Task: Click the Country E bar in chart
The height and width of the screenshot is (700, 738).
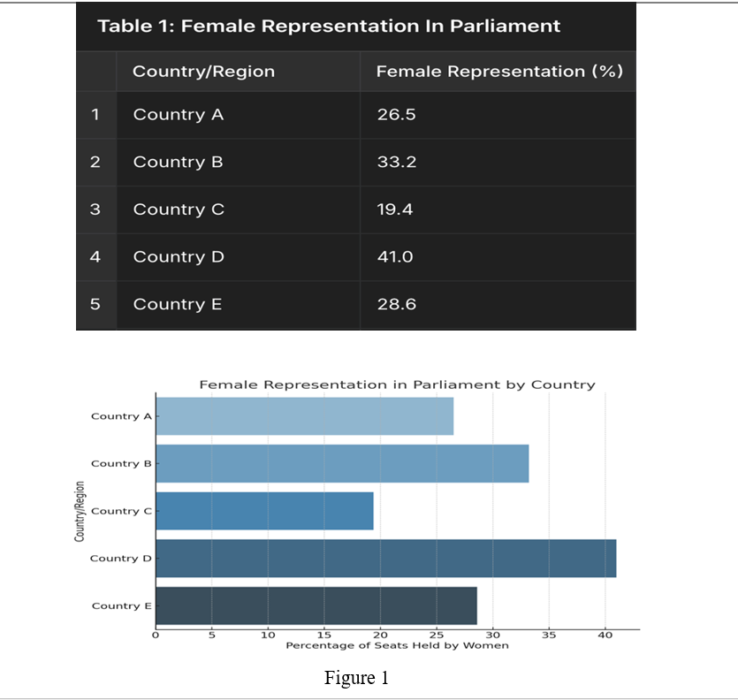Action: [316, 605]
